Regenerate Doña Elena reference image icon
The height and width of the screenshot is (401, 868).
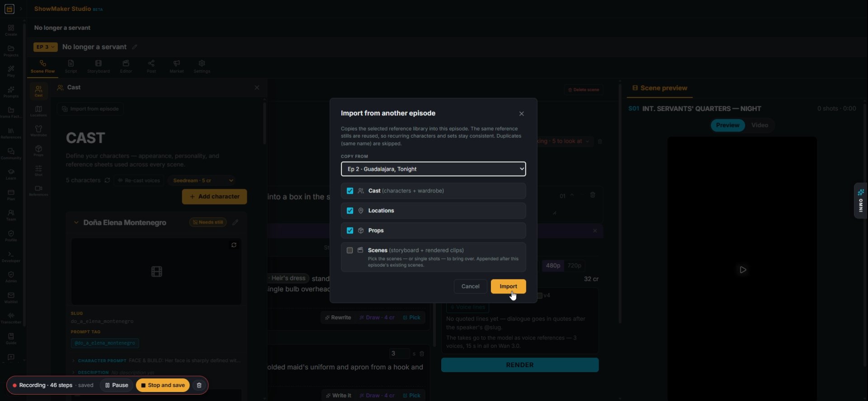[234, 245]
